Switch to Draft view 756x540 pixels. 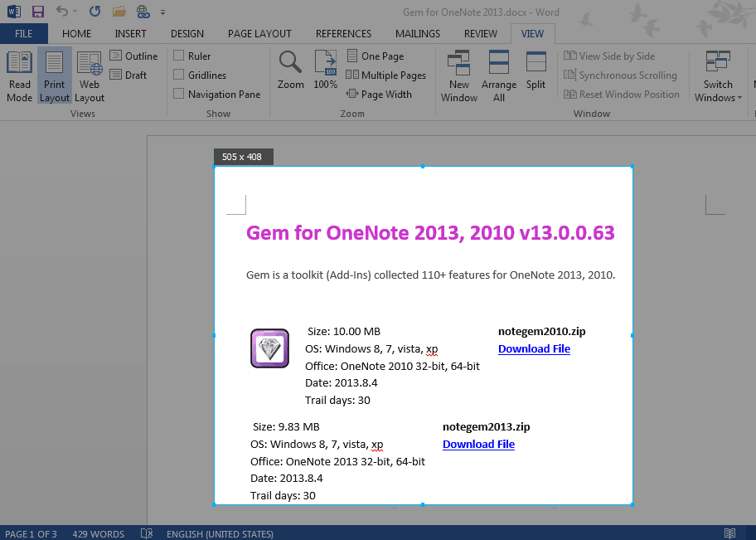(128, 75)
